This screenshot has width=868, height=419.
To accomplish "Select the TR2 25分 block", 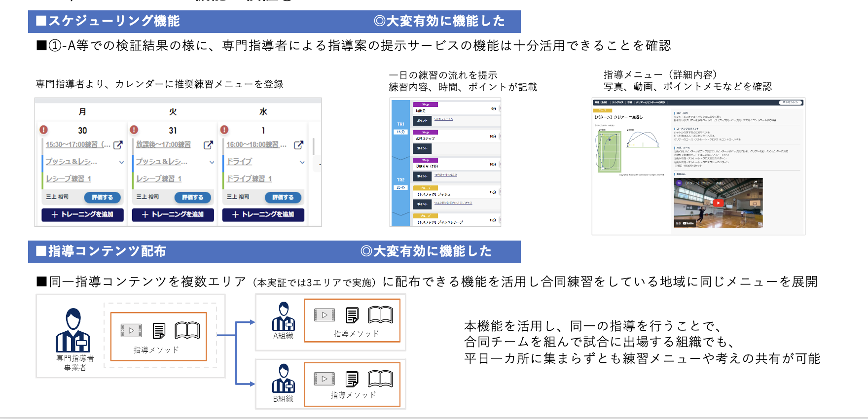I will tap(400, 184).
